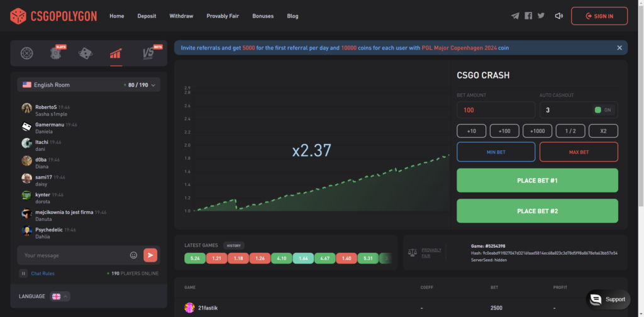Image resolution: width=644 pixels, height=317 pixels.
Task: Select the 5.31 latest game result
Action: click(x=368, y=259)
